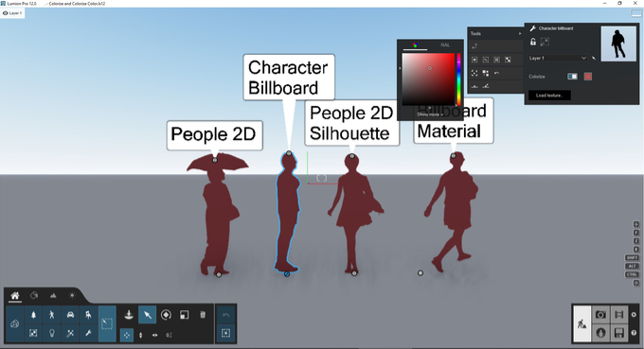Viewport: 644px width, 349px height.
Task: Choose the free move arrows mode
Action: click(127, 335)
